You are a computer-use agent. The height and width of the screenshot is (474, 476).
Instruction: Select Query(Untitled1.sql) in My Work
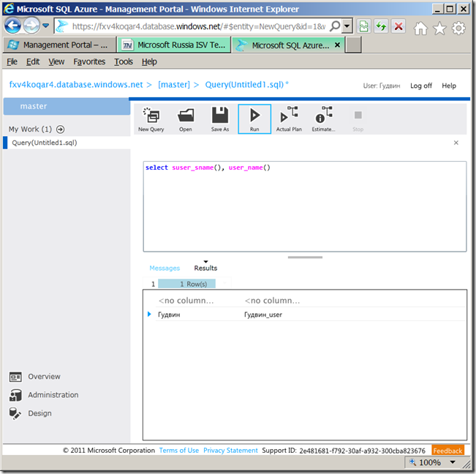(x=67, y=143)
